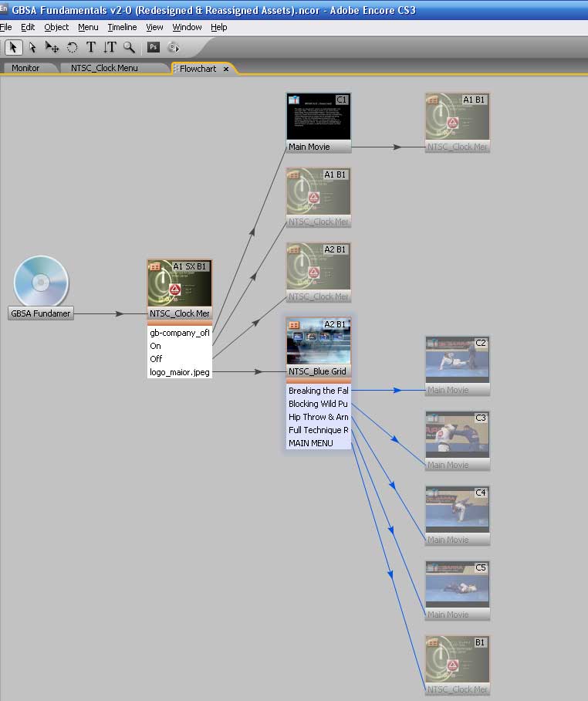Select the Direct Select tool
This screenshot has width=588, height=701.
coord(32,47)
